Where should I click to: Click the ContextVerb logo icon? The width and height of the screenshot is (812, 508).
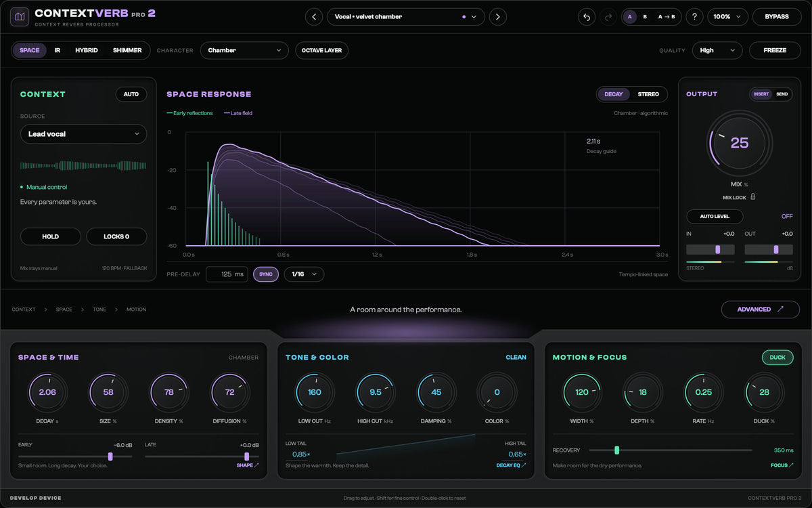20,16
